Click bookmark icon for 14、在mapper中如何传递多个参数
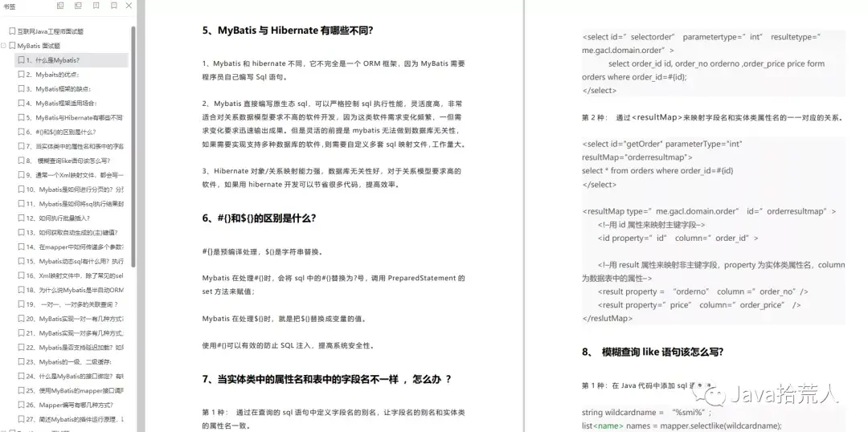Screen dimensions: 868x432 21,247
